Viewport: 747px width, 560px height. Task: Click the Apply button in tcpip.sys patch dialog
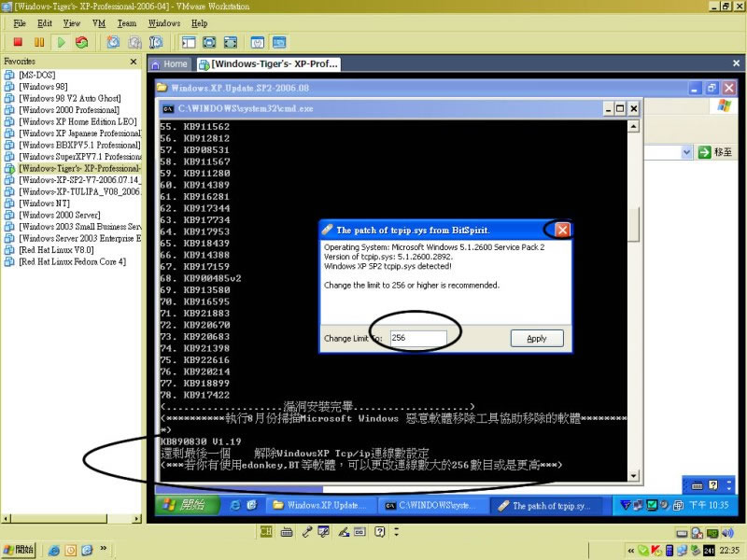tap(537, 338)
